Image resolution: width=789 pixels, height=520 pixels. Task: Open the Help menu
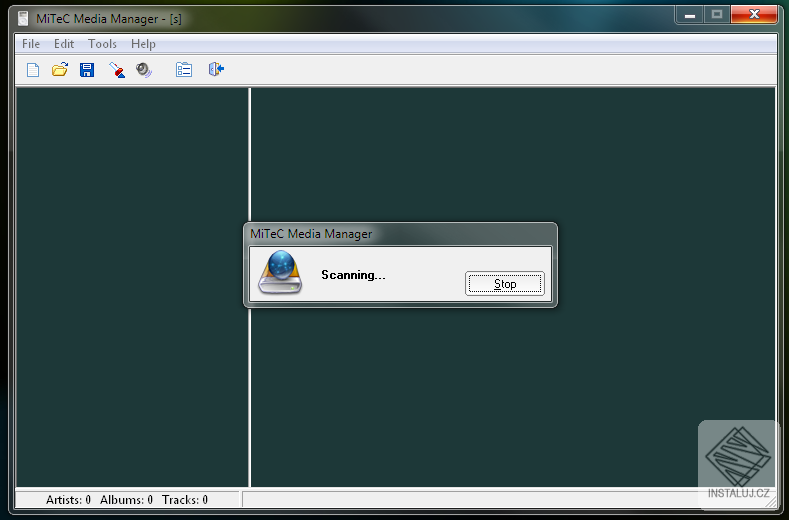pos(143,44)
